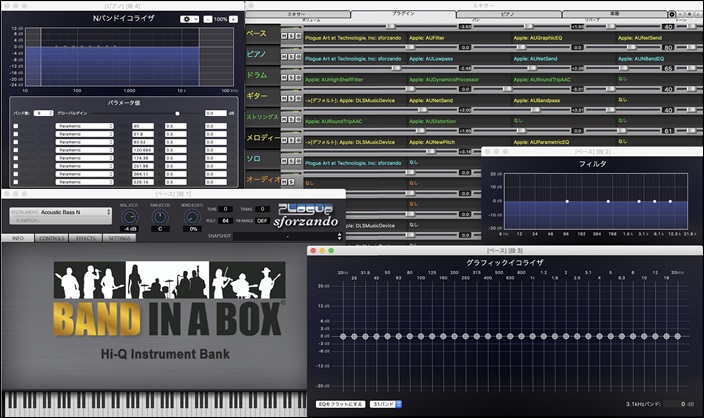This screenshot has height=418, width=704.
Task: Solo the ドラム track in the mixer
Action: click(x=291, y=78)
